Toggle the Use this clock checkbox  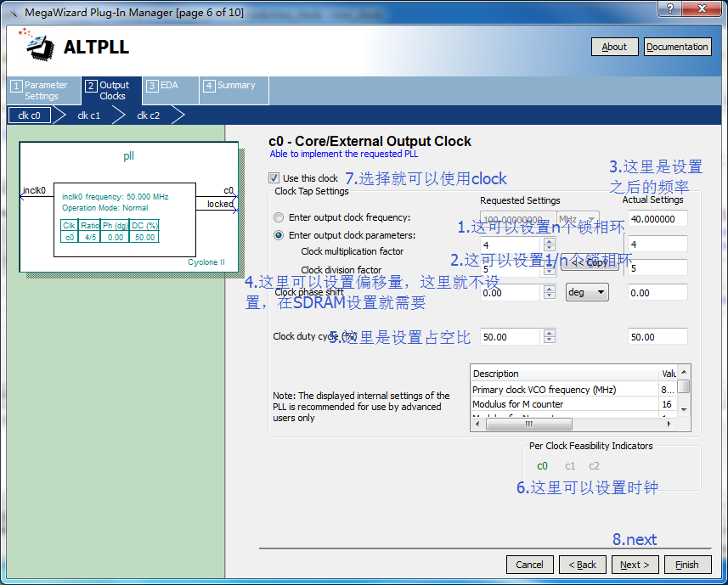(x=274, y=178)
